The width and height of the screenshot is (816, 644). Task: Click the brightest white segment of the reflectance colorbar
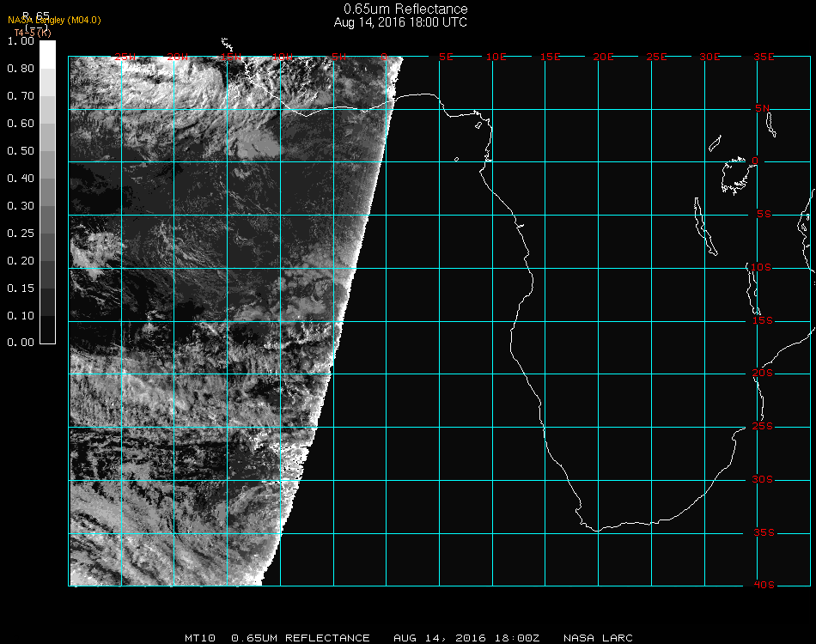[47, 55]
